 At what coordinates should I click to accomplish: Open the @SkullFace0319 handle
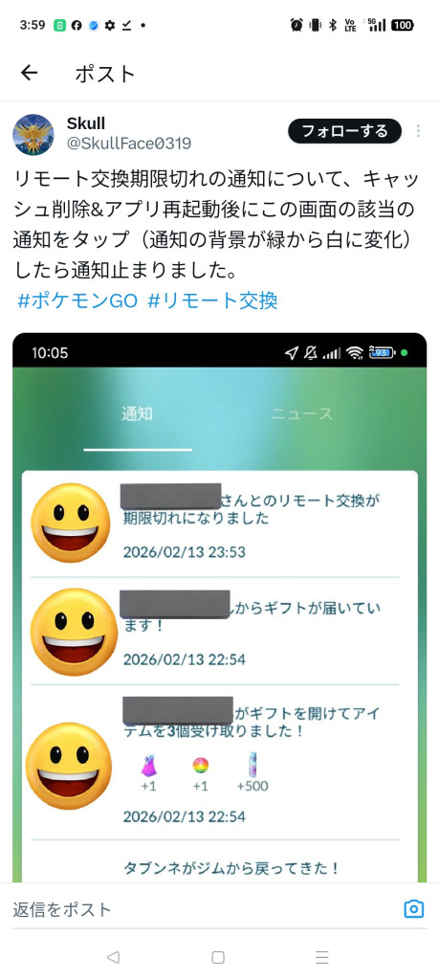[x=129, y=145]
